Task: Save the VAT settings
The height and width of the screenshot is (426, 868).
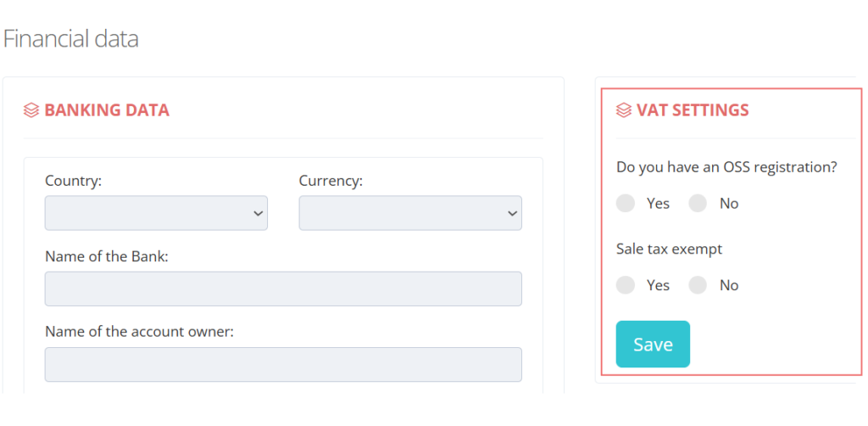Action: pyautogui.click(x=654, y=344)
